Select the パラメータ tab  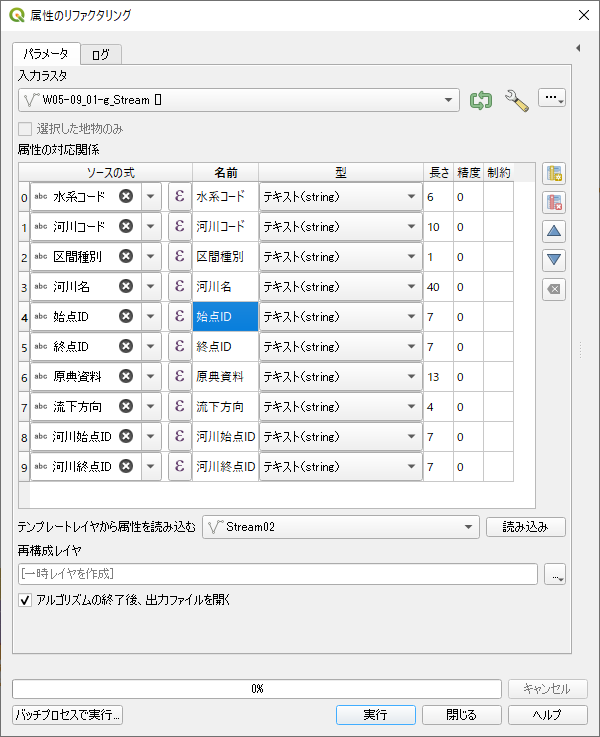45,53
